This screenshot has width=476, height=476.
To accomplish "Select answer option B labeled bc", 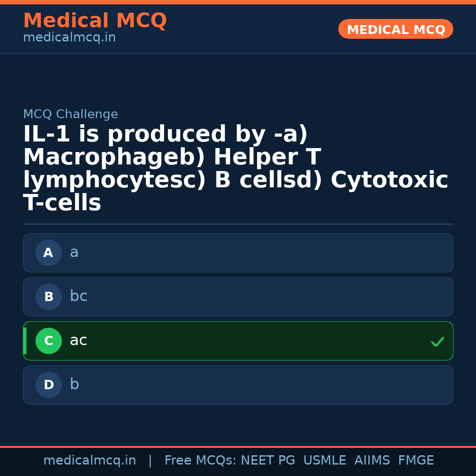I will coord(238,297).
